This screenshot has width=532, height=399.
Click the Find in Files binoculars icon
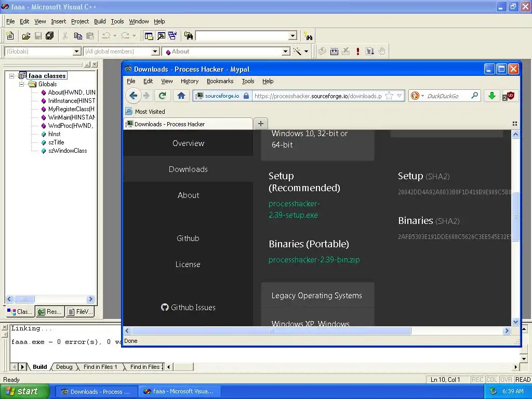[189, 36]
